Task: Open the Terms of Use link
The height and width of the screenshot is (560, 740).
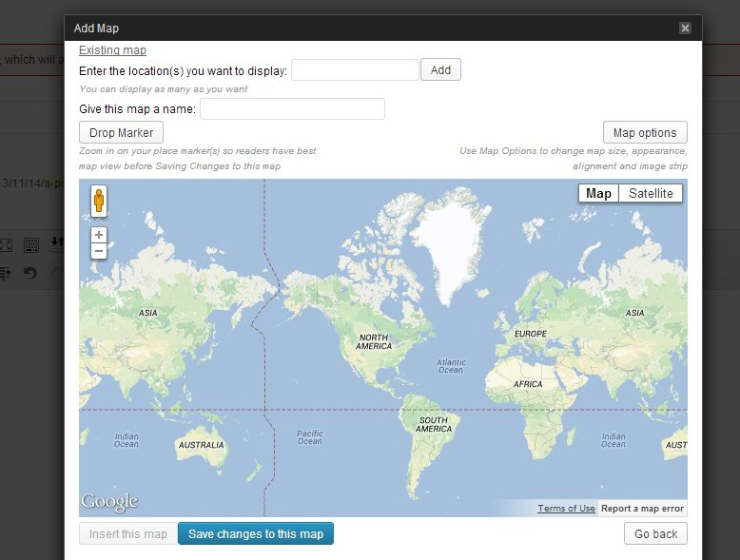Action: 566,508
